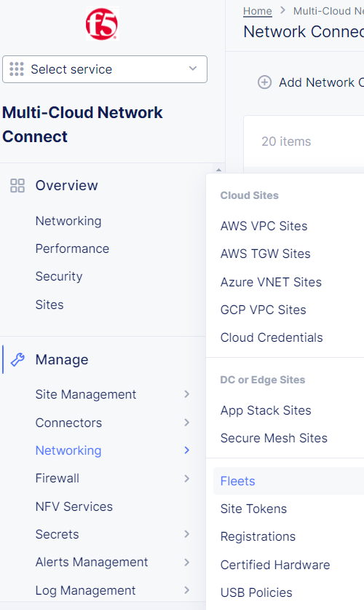The image size is (364, 610).
Task: Click the Overview grid icon
Action: coord(17,186)
